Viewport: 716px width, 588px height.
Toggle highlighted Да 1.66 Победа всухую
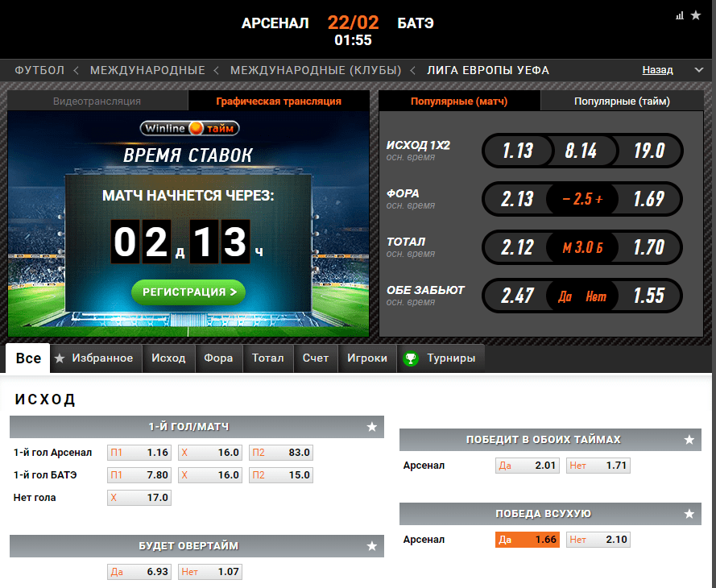(x=528, y=540)
